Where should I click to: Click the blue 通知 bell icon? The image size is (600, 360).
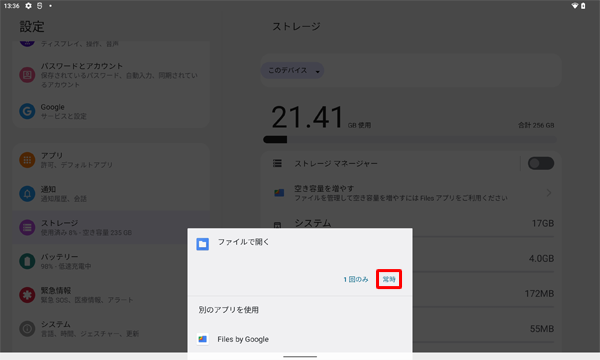click(x=27, y=194)
